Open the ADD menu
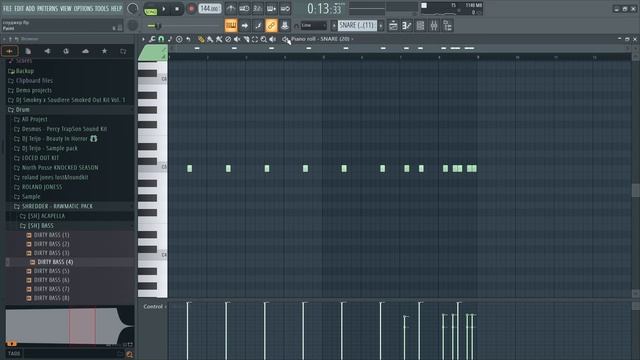The image size is (640, 360). coord(31,9)
